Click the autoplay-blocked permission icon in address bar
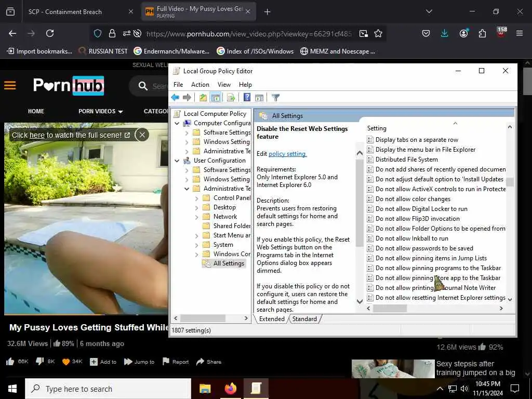532x399 pixels. tap(137, 33)
